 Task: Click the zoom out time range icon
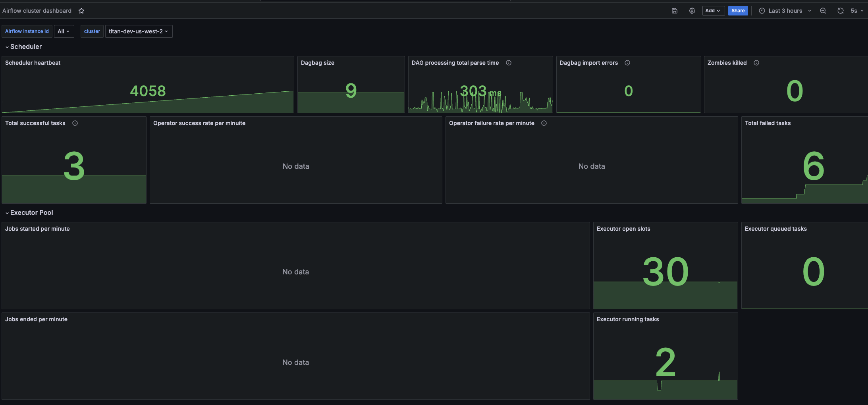(823, 11)
